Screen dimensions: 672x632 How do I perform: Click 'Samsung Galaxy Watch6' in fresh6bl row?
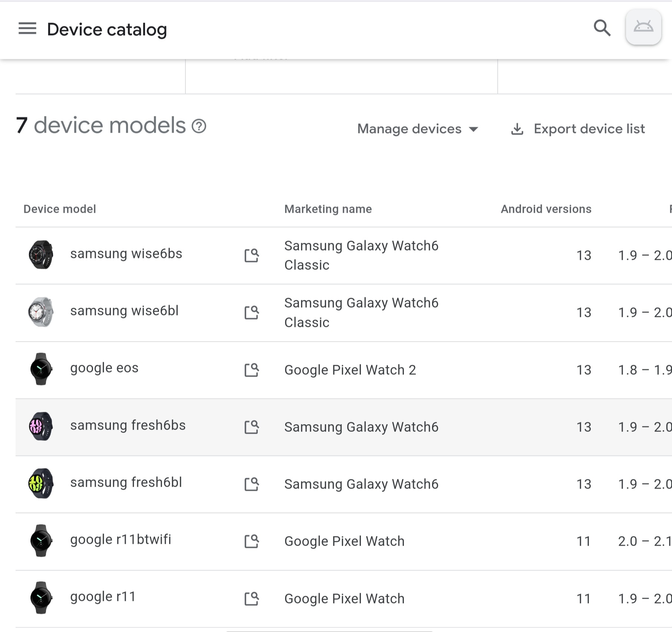[361, 484]
